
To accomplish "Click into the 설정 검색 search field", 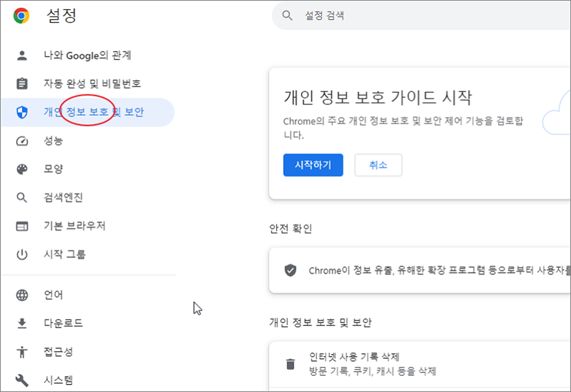I will (x=421, y=16).
